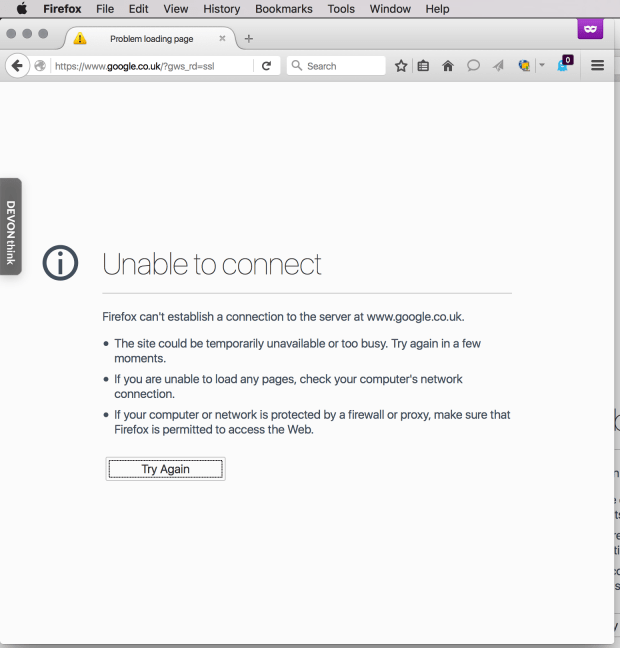Image resolution: width=620 pixels, height=648 pixels.
Task: Reload the page with the refresh icon
Action: pyautogui.click(x=267, y=66)
